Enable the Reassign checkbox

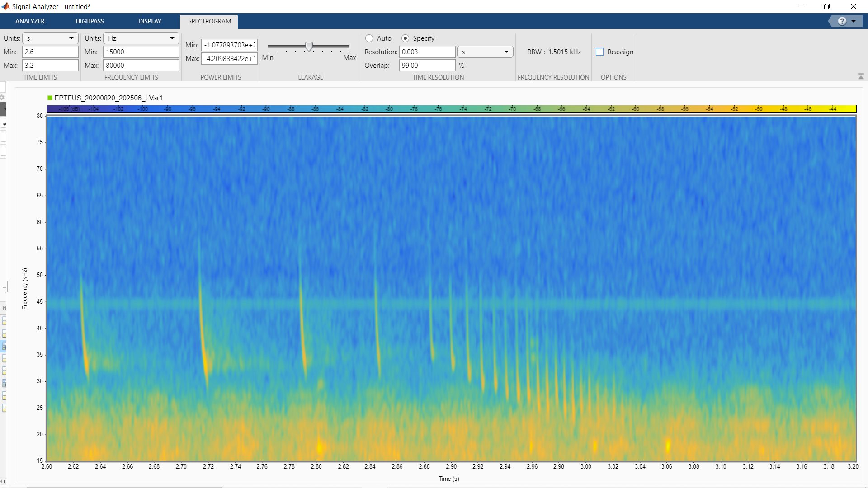point(600,52)
